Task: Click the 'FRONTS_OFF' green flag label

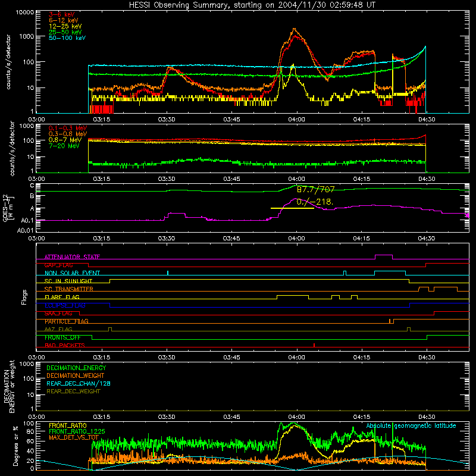Action: (62, 337)
